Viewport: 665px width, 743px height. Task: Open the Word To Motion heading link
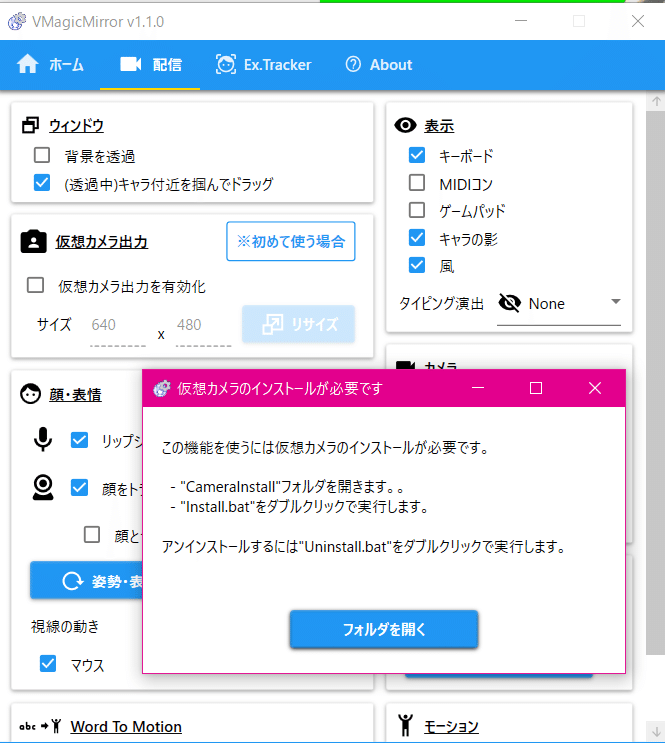click(126, 726)
